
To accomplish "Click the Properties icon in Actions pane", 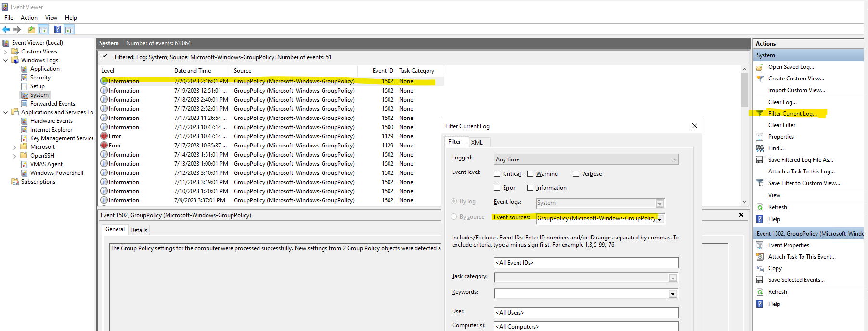I will [x=760, y=137].
